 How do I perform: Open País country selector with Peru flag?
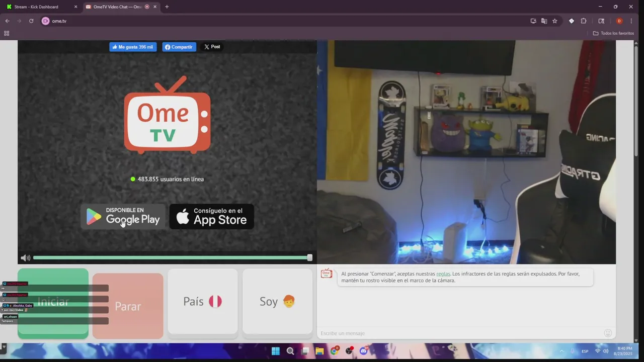202,301
